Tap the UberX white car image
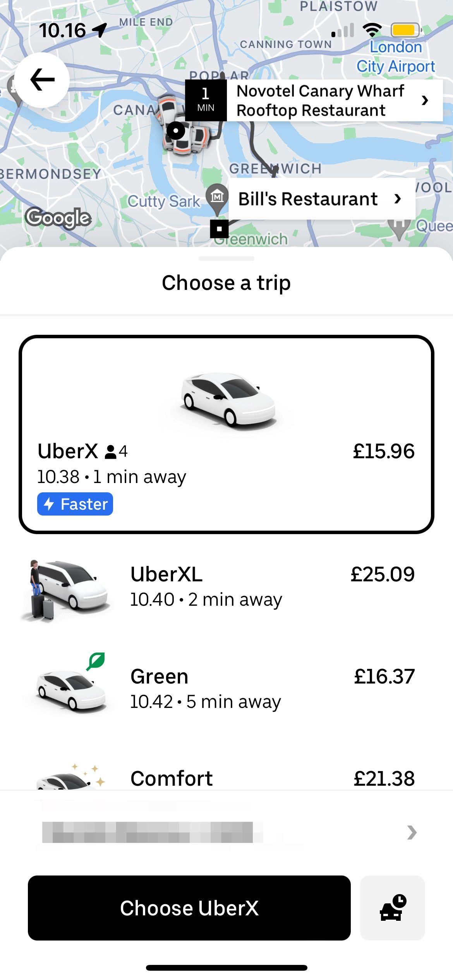Viewport: 453px width, 980px height. (228, 399)
